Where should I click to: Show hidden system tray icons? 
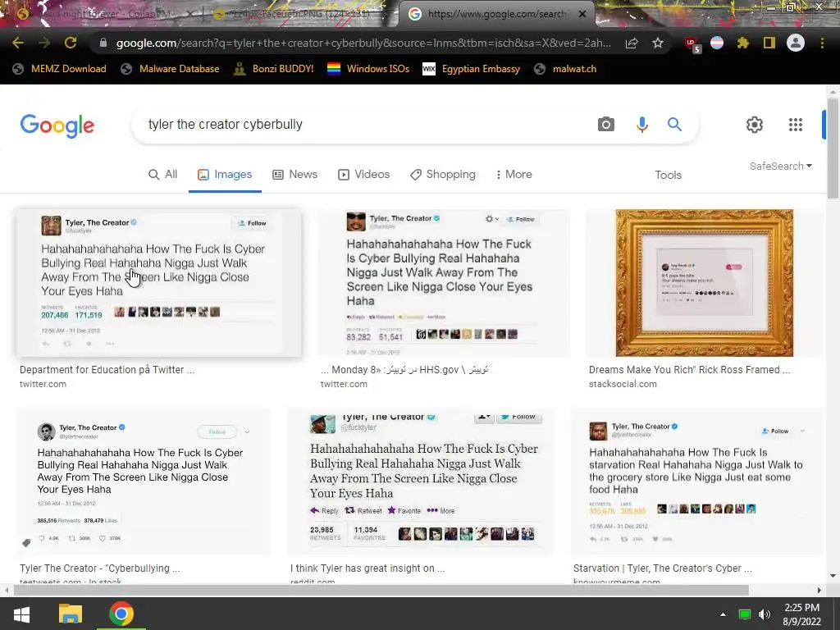click(x=724, y=614)
